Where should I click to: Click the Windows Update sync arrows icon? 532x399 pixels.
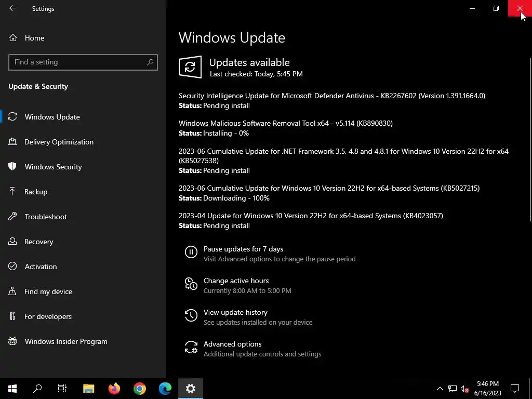click(x=12, y=116)
